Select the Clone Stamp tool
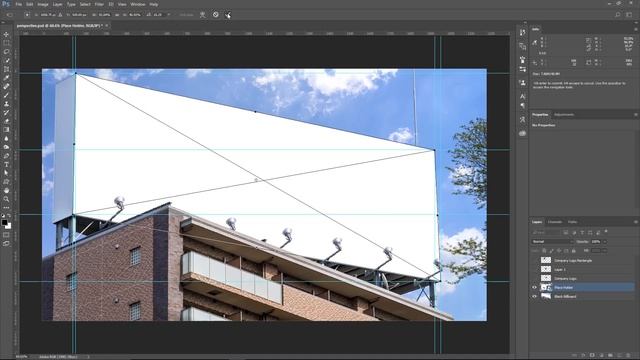 point(6,104)
